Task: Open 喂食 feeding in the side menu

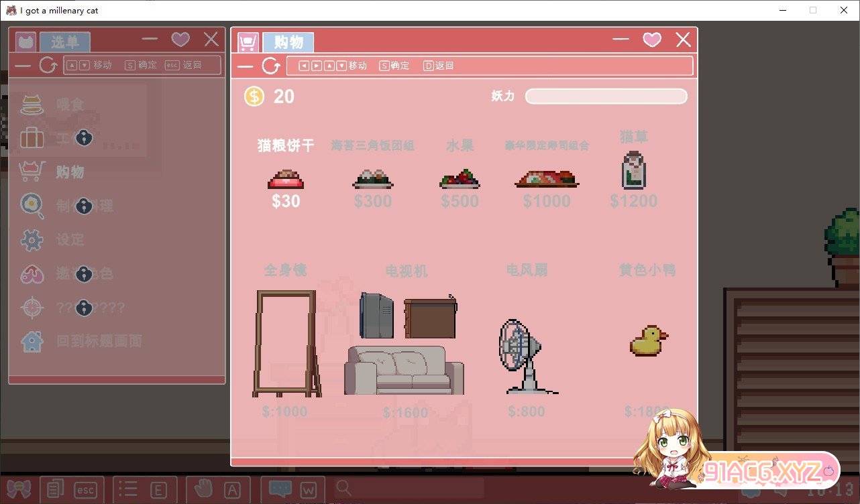Action: click(70, 105)
